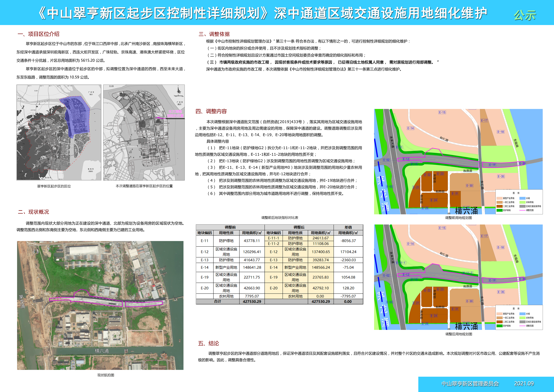Viewport: 554px width, 392px height.
Task: Click E-11-1 parcel label on after-adjustment map
Action: 401,263
